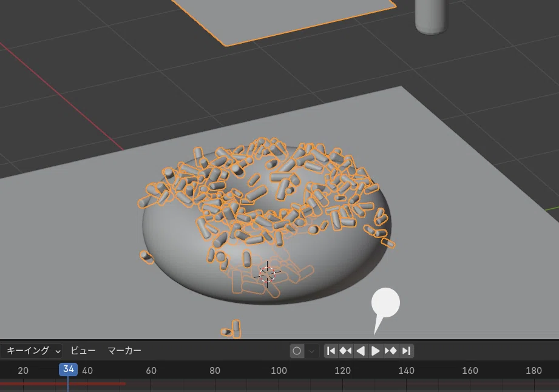
Task: Jump to the start frame button
Action: (330, 351)
